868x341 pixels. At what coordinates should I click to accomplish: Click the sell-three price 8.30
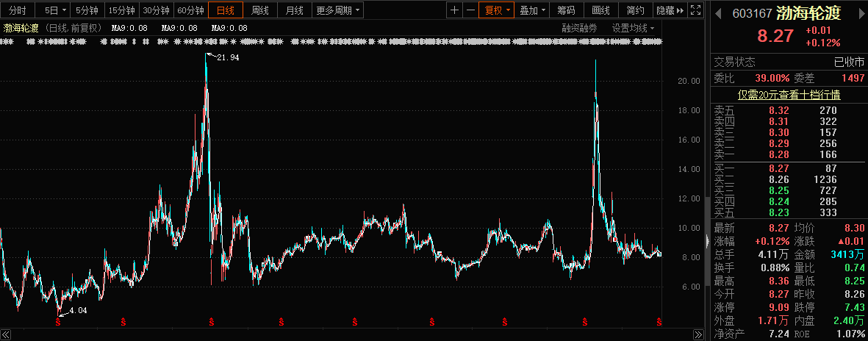click(x=779, y=132)
